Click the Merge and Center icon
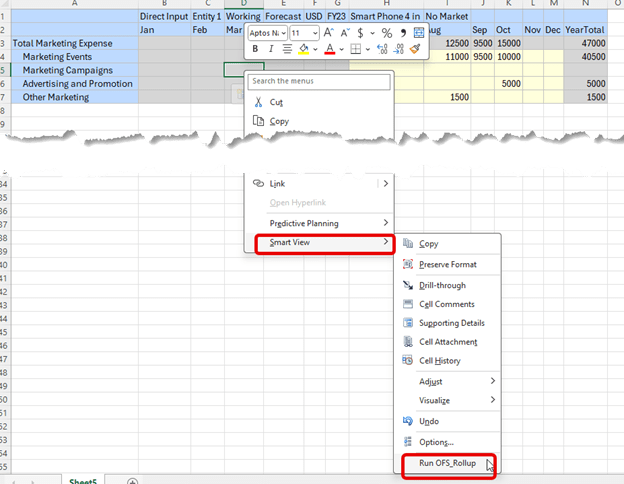 coord(418,33)
